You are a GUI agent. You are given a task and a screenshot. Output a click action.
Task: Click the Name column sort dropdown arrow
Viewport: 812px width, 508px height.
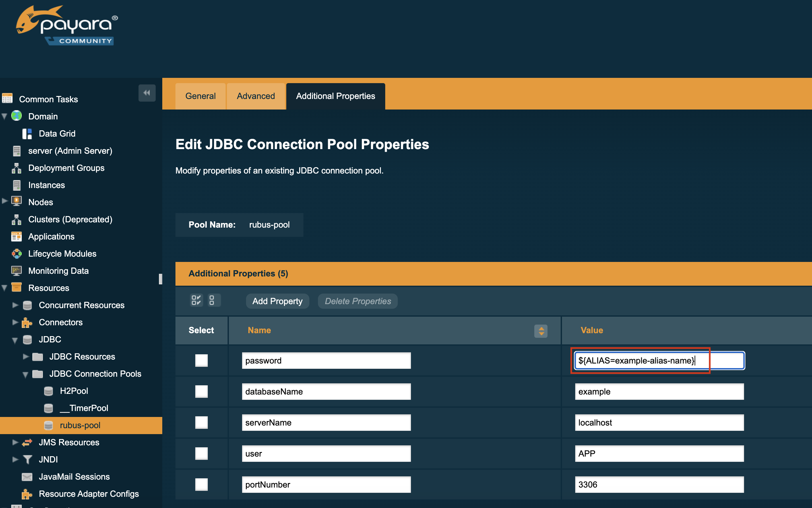(x=541, y=331)
